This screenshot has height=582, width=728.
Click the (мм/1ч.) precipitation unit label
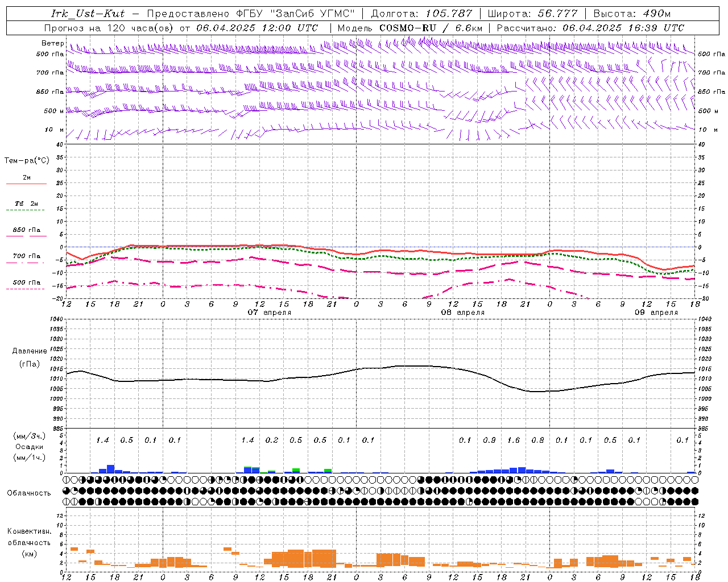point(29,458)
